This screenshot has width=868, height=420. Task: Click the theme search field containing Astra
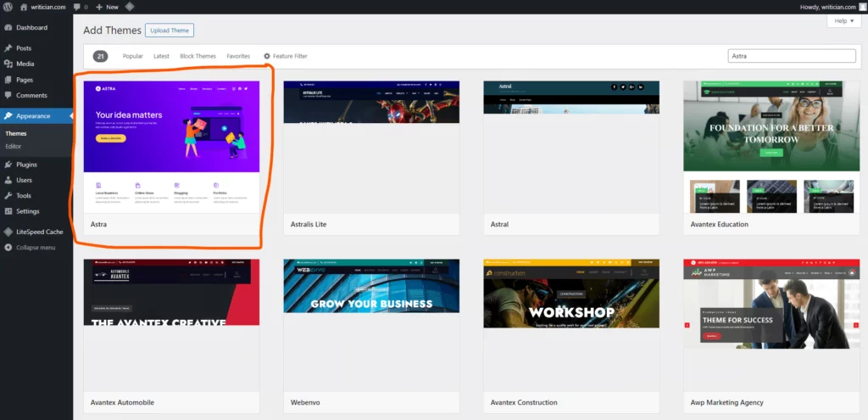(x=792, y=56)
